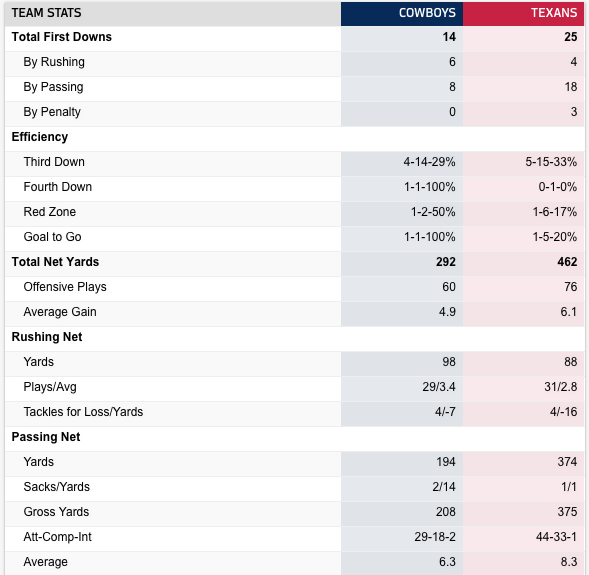This screenshot has width=589, height=575.
Task: Select Cowboys Third Down value 4-14-29%
Action: point(429,162)
